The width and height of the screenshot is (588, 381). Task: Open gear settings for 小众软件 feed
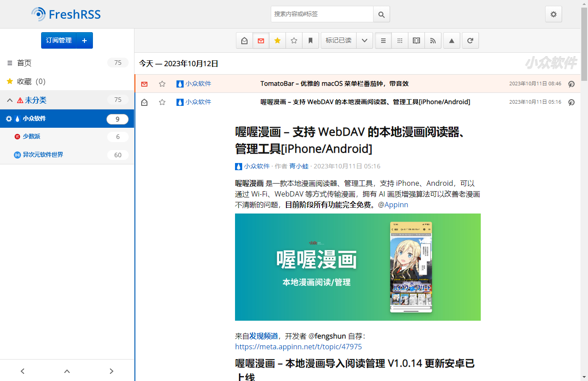[9, 119]
